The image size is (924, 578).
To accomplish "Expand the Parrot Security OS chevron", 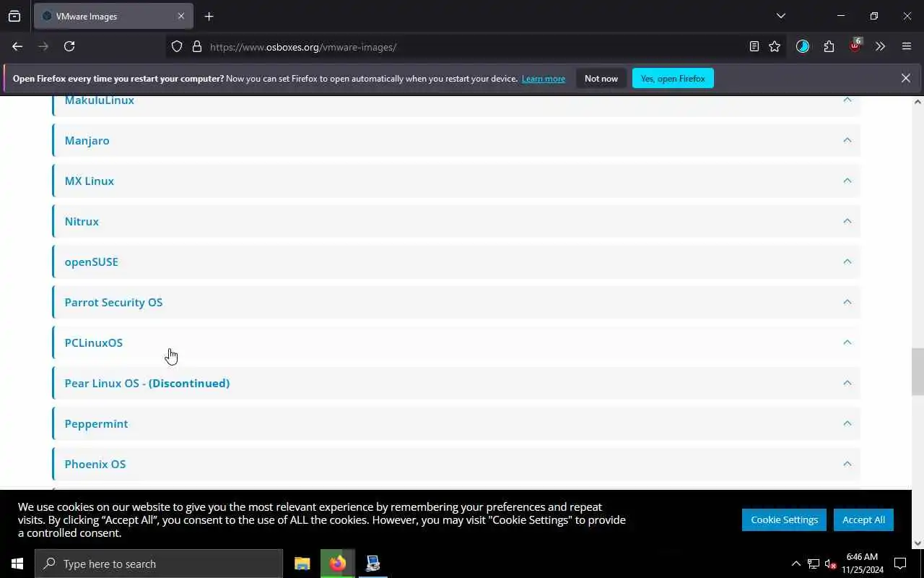I will tap(847, 302).
